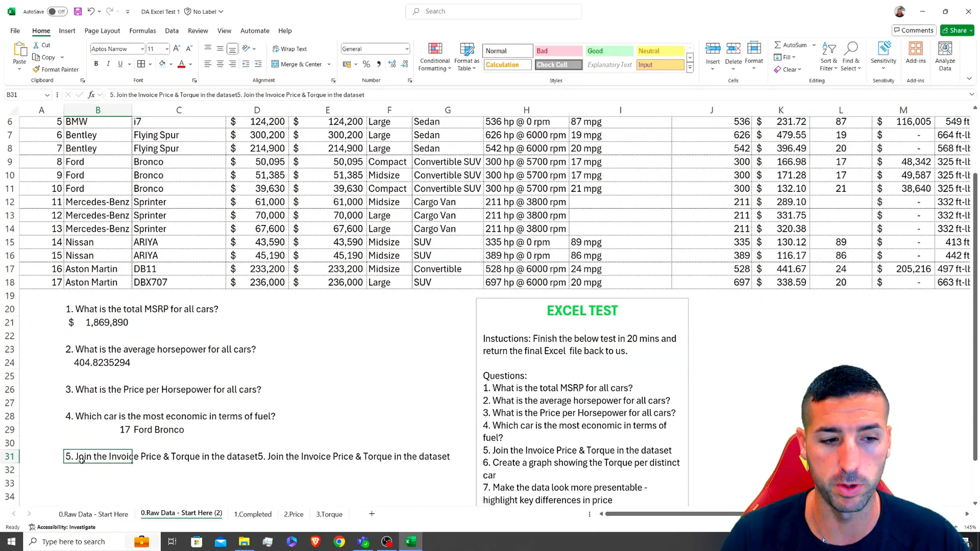Open Format as Table gallery
Screen dimensions: 980x551
click(x=467, y=57)
